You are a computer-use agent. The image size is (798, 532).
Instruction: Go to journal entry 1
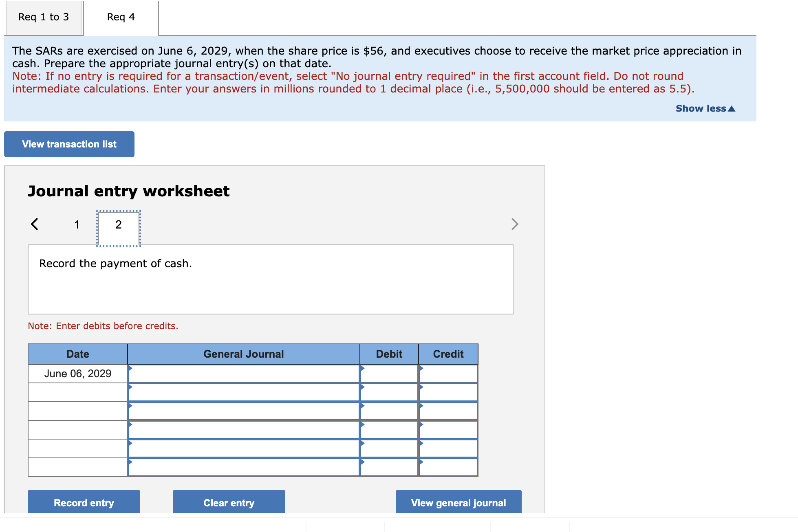click(77, 224)
